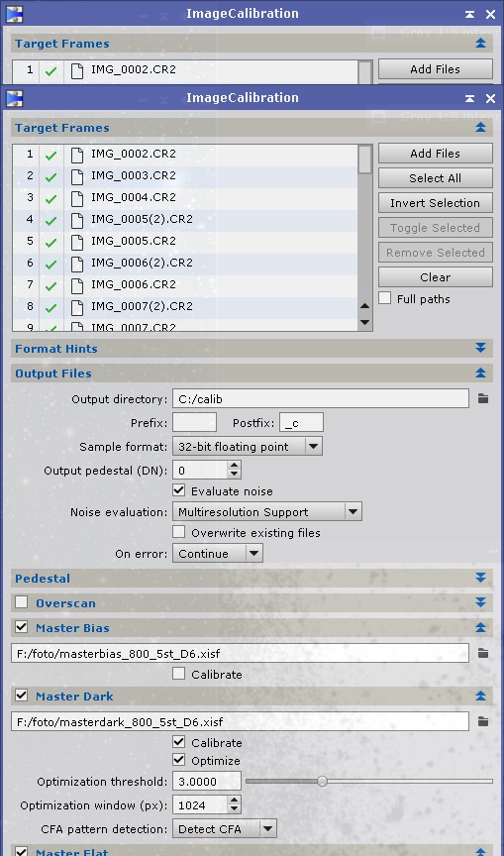
Task: Click the Postfix input field
Action: (301, 422)
